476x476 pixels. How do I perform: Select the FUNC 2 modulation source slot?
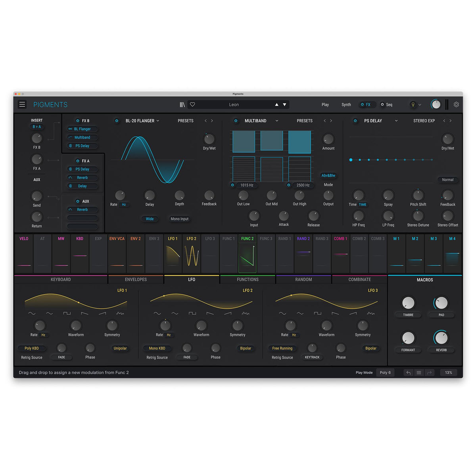point(248,253)
